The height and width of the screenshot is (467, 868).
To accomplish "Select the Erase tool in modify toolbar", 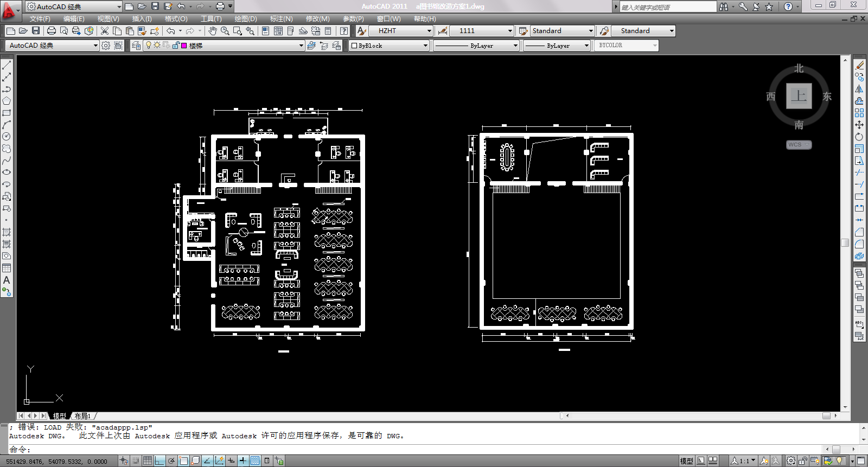I will pyautogui.click(x=859, y=65).
